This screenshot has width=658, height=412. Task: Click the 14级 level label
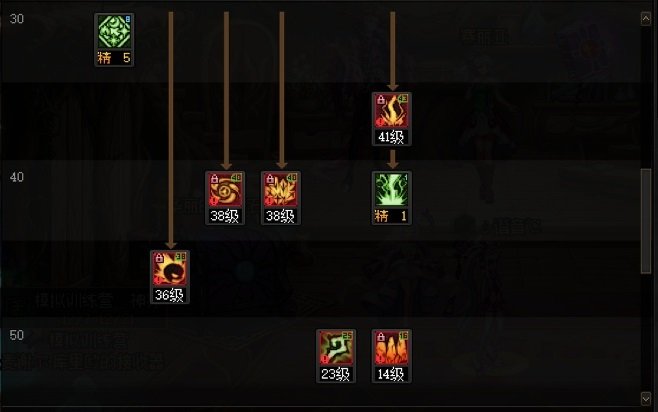392,374
